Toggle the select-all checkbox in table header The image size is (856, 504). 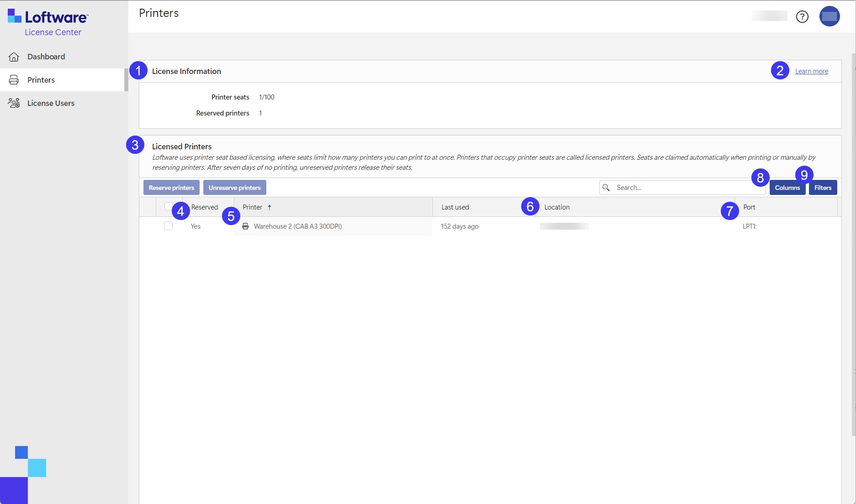click(x=168, y=206)
